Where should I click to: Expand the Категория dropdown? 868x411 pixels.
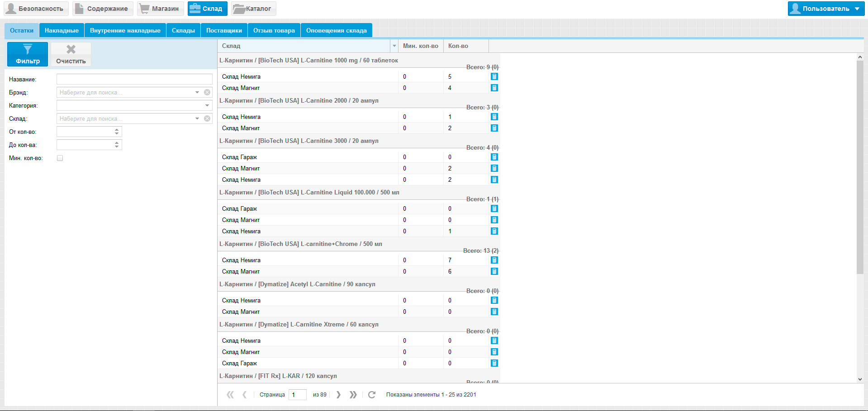coord(207,105)
